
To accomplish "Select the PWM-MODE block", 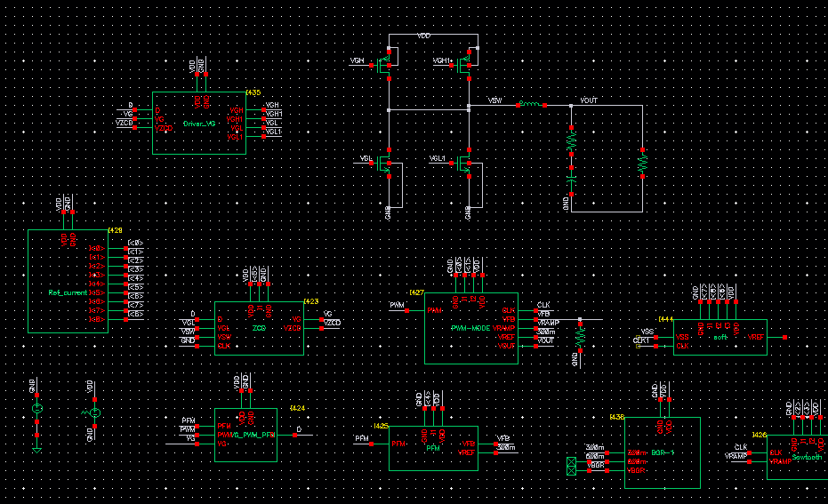I will pos(471,328).
